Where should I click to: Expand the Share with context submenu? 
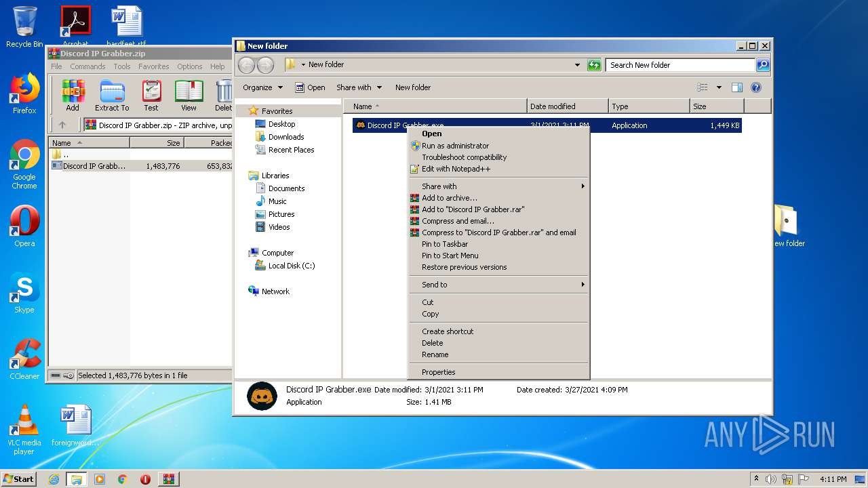tap(498, 186)
